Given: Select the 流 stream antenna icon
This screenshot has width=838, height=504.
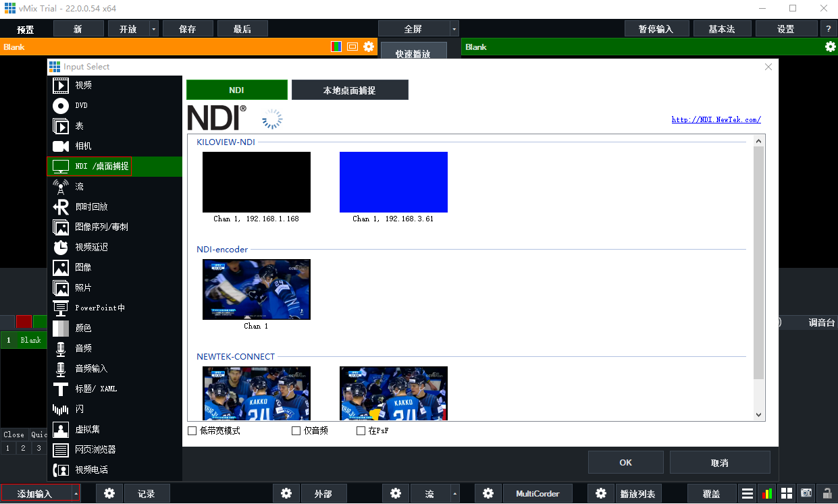Looking at the screenshot, I should tap(61, 186).
